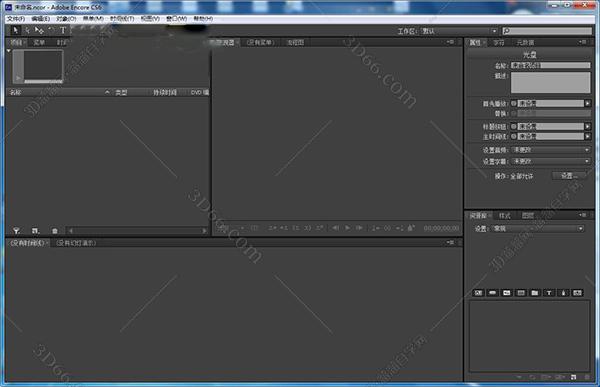Click the Project panel scrollbar right arrow

pos(204,231)
